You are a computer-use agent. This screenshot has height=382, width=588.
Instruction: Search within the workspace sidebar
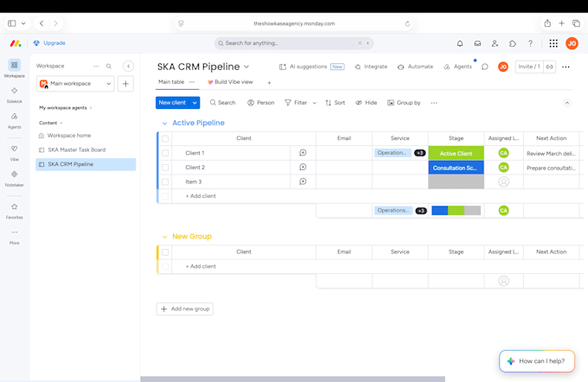click(x=109, y=67)
